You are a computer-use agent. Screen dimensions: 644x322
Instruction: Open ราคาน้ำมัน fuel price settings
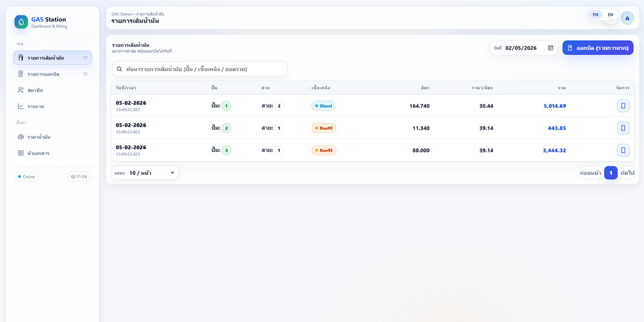coord(39,137)
